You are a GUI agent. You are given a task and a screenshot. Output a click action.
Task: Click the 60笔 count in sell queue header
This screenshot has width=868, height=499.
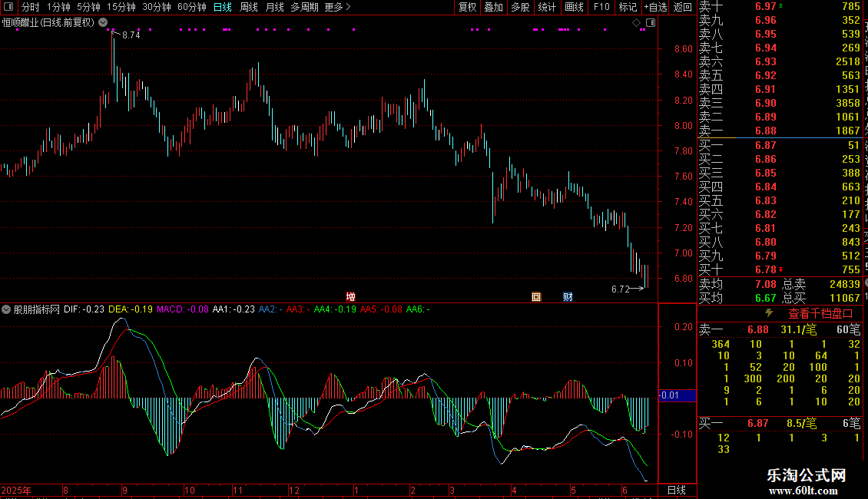[x=849, y=329]
